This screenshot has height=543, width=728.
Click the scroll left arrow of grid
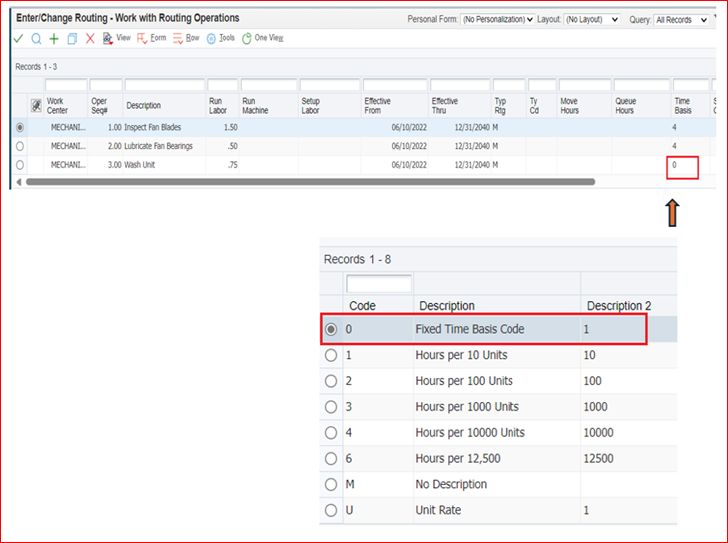19,182
